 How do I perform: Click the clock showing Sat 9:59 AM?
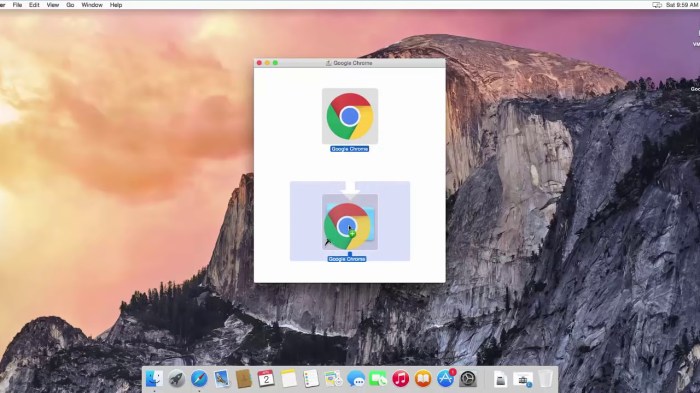point(682,5)
